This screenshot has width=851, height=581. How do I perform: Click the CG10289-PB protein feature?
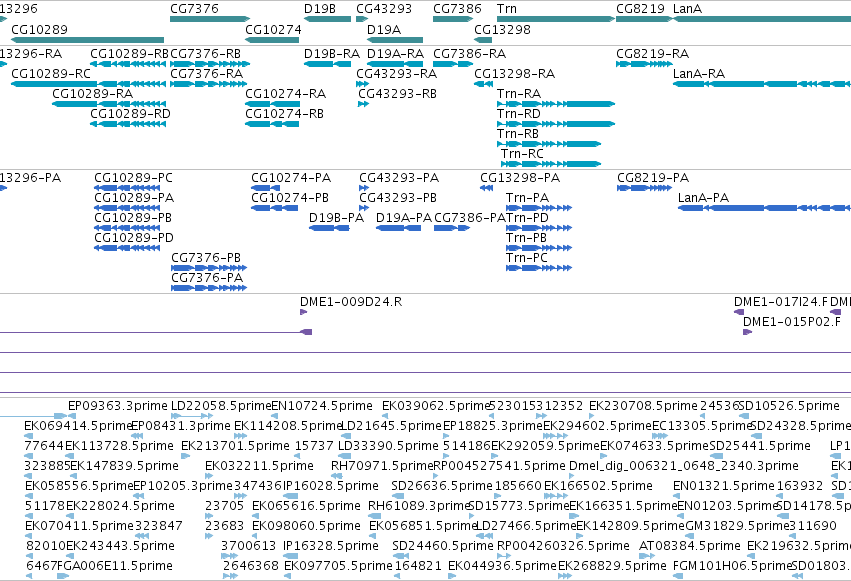pos(127,228)
